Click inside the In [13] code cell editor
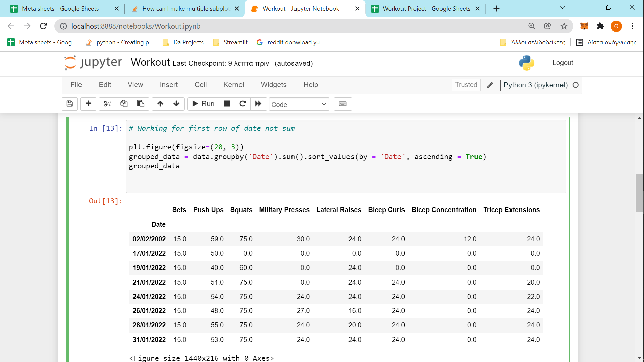Viewport: 644px width, 362px height. [x=346, y=157]
